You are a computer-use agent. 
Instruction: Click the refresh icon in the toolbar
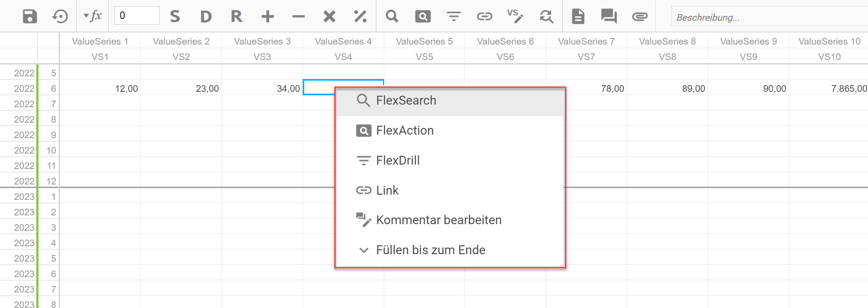point(546,16)
